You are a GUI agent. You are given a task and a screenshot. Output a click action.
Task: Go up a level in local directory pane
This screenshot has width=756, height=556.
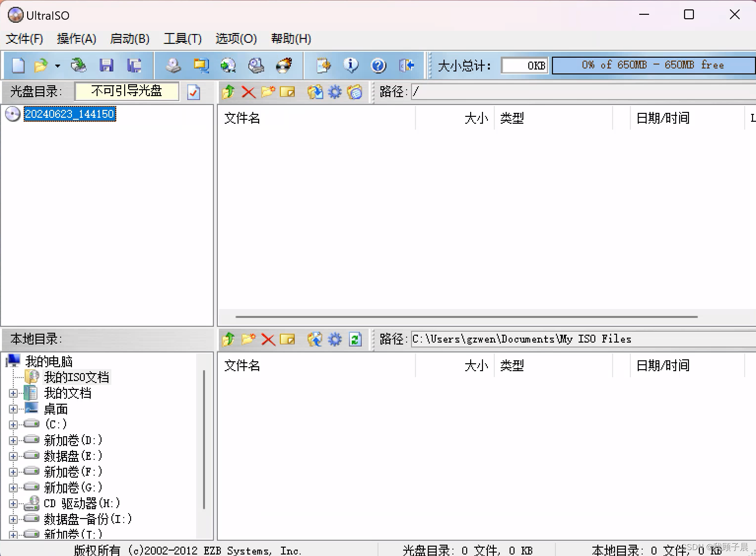[228, 339]
